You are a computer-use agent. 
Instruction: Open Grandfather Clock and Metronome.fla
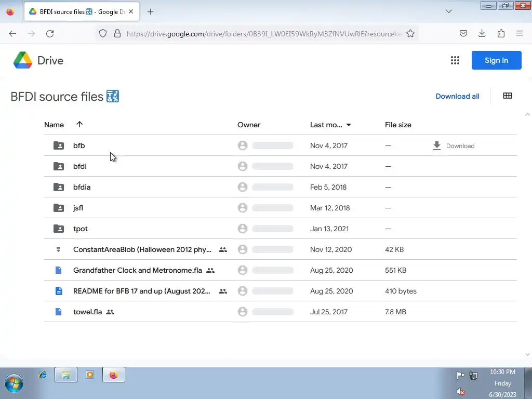[x=137, y=270]
